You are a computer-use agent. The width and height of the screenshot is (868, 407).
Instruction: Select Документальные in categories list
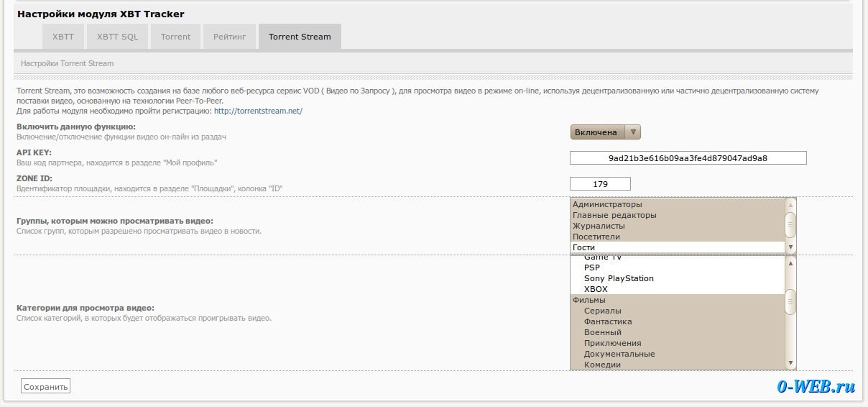619,354
